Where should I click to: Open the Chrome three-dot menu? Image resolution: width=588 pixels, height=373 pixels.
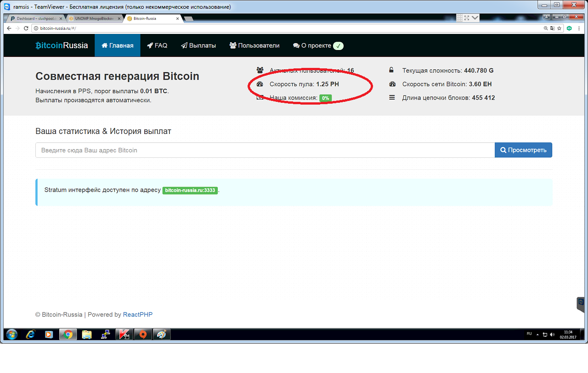coord(579,28)
